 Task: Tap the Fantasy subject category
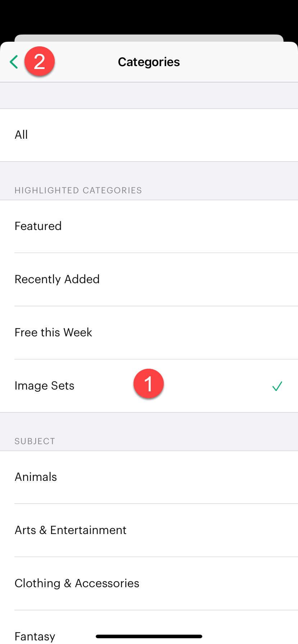pyautogui.click(x=35, y=635)
